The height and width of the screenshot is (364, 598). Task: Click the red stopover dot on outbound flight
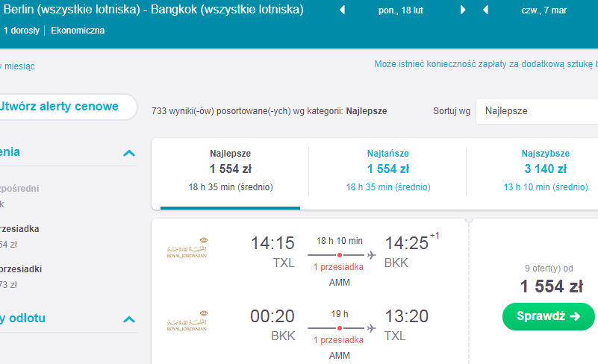click(x=340, y=255)
